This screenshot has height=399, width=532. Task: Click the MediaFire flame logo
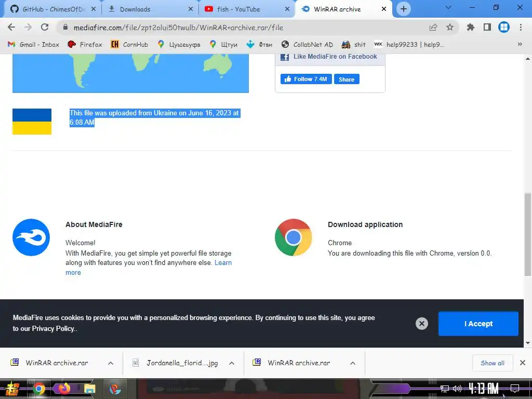tap(31, 237)
